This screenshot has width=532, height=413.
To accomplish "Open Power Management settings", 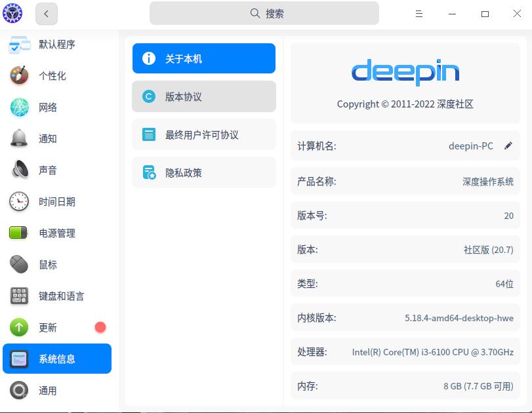I will coord(58,233).
